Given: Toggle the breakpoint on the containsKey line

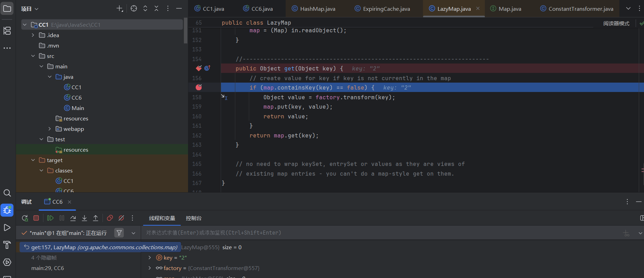Looking at the screenshot, I should [x=199, y=87].
